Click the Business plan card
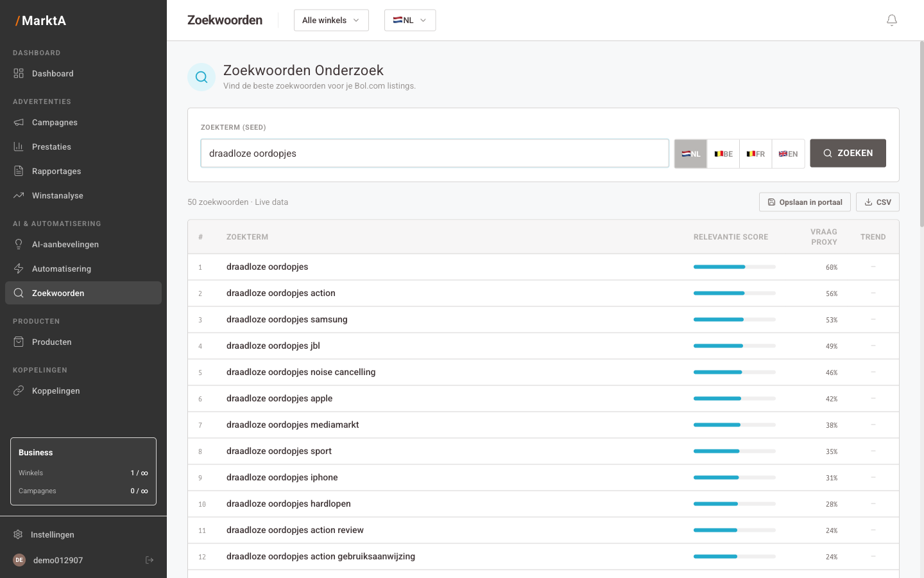The image size is (924, 578). 83,471
